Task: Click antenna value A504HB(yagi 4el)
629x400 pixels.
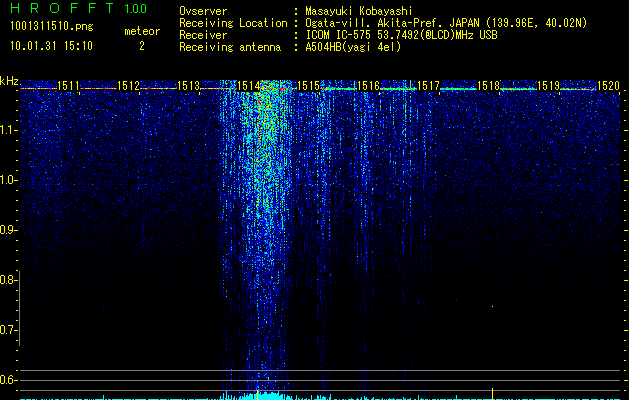Action: (x=353, y=48)
